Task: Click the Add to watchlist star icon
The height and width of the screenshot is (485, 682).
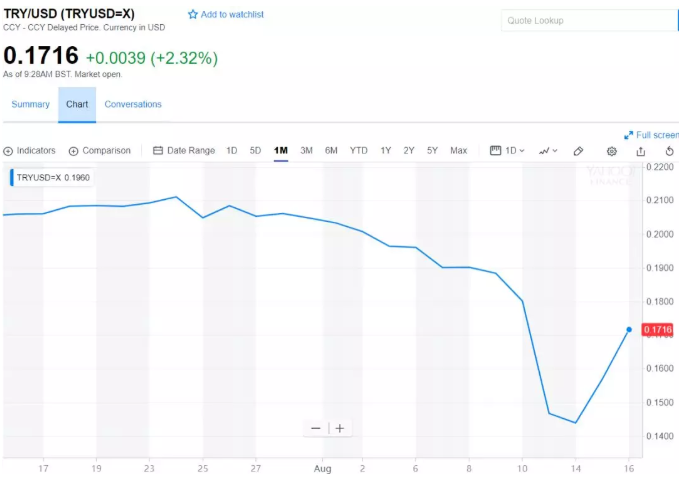Action: coord(193,15)
